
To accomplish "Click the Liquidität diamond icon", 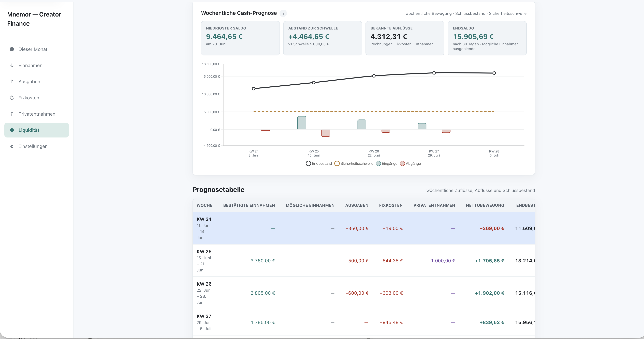I will 12,130.
